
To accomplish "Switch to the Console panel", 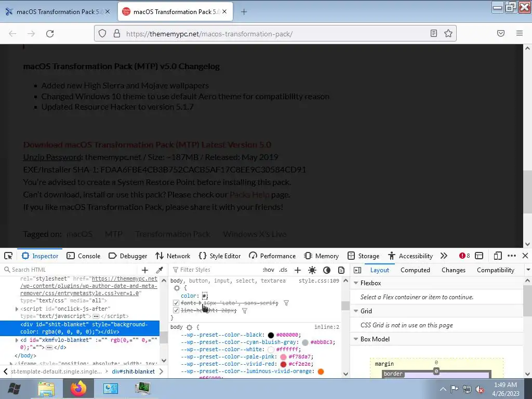I will [84, 256].
